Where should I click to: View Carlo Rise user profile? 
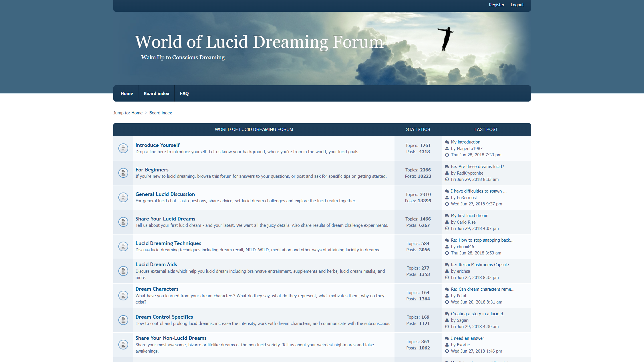point(466,222)
